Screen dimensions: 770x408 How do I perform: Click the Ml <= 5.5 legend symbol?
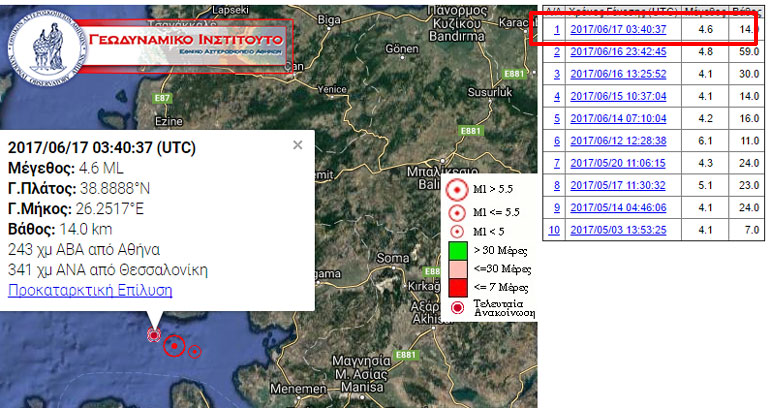(x=457, y=213)
